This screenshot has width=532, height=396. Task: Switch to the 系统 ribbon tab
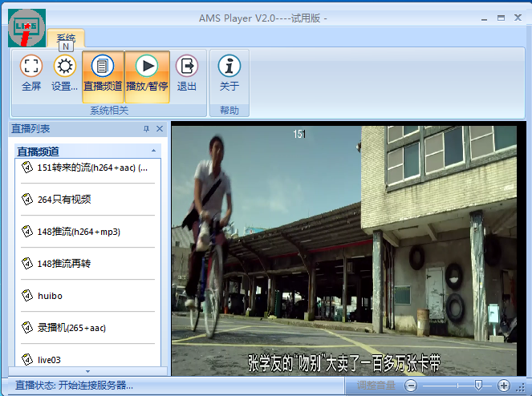click(66, 38)
